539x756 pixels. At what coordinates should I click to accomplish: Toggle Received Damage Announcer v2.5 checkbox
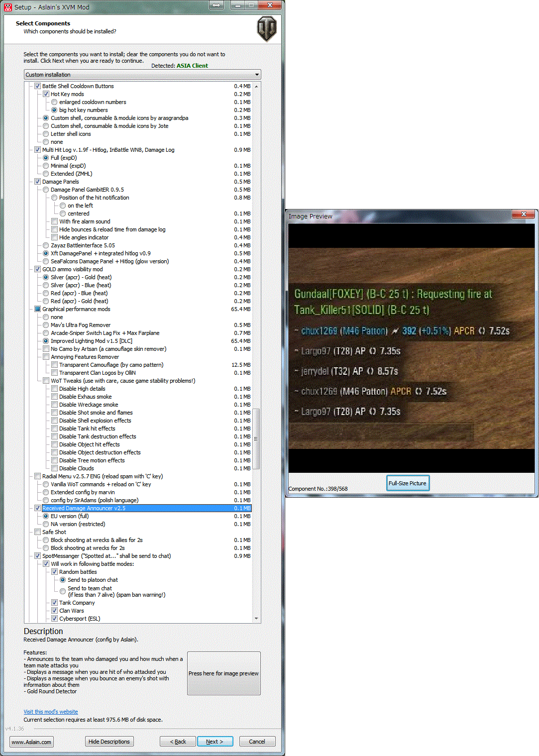(37, 508)
